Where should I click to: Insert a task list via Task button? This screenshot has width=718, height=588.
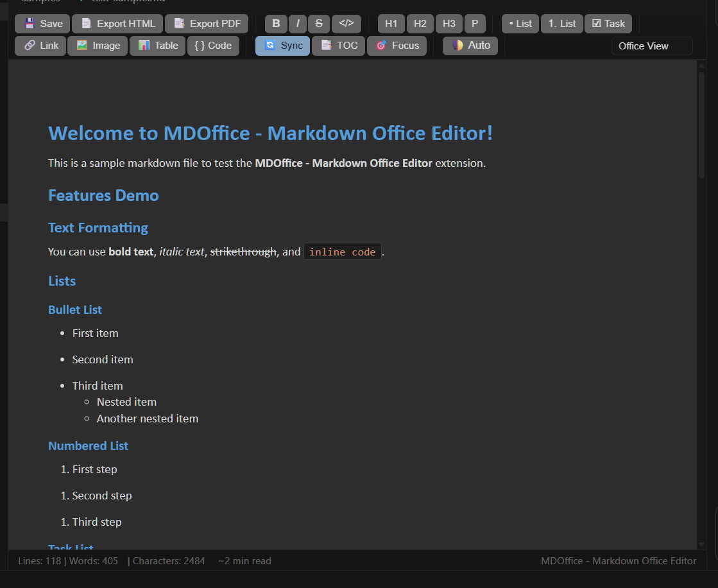click(608, 24)
